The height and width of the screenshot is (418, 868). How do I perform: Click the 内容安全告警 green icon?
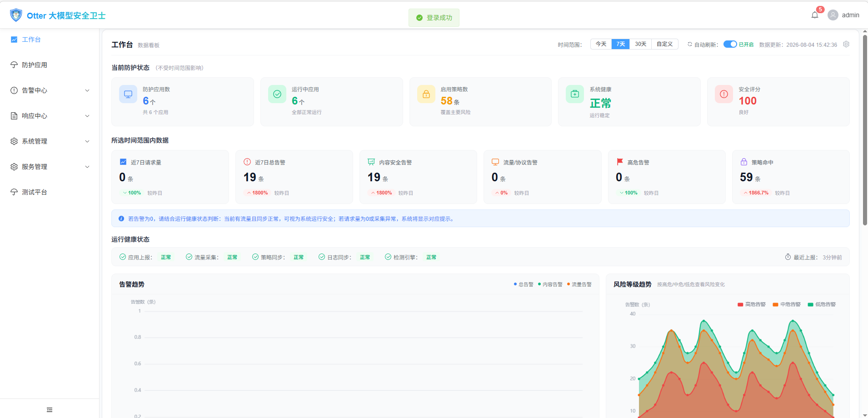tap(371, 162)
